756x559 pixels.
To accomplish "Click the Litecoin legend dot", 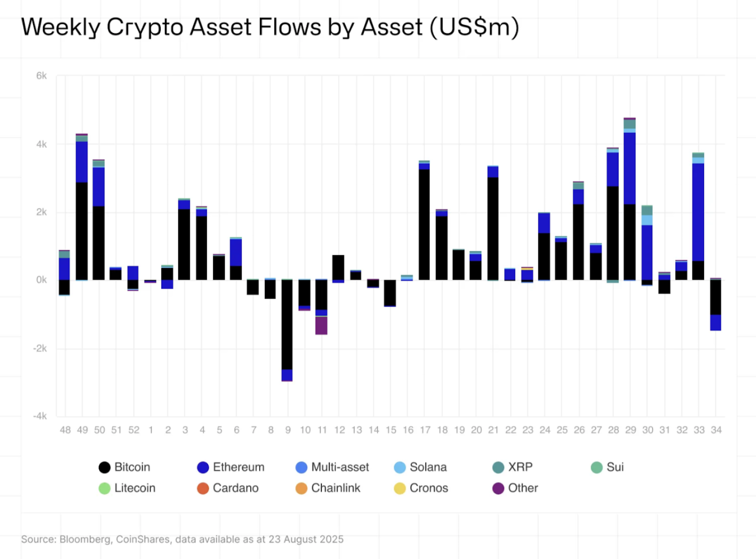I will pyautogui.click(x=104, y=488).
